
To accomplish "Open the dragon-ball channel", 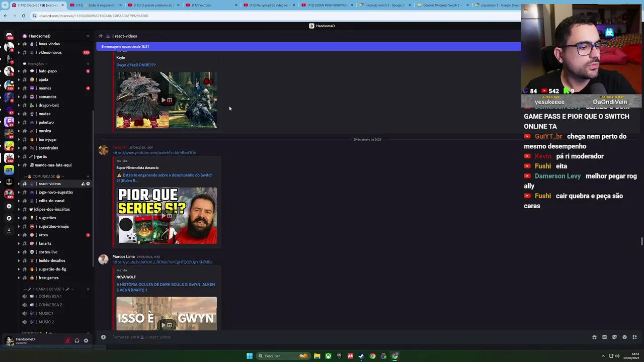I will 56,105.
